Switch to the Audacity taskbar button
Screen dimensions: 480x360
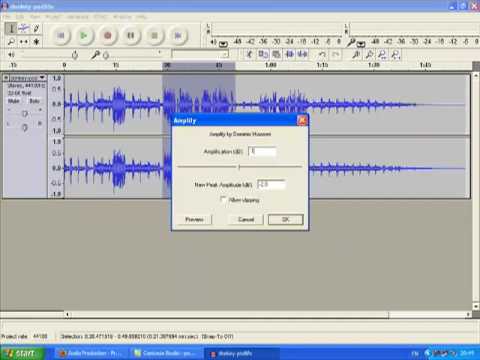click(242, 353)
